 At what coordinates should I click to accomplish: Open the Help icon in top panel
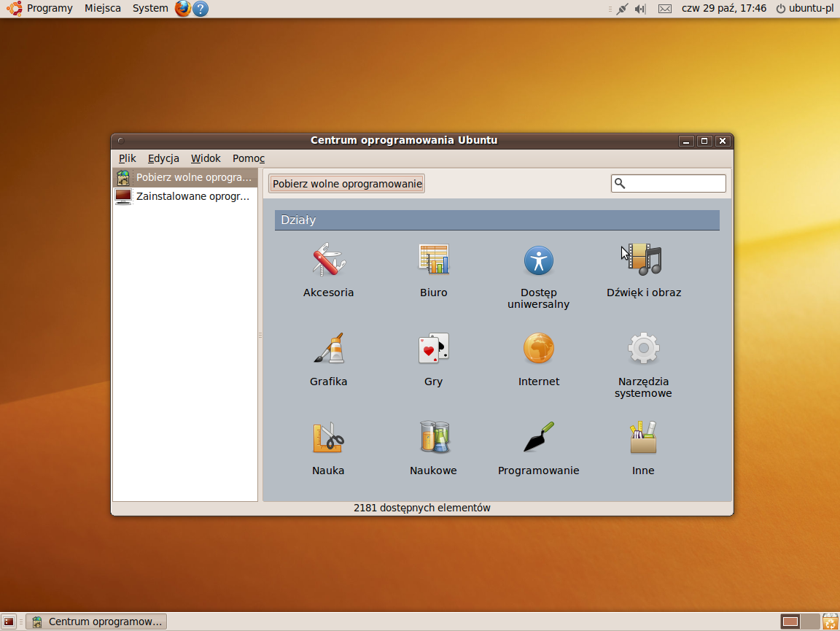pyautogui.click(x=201, y=9)
